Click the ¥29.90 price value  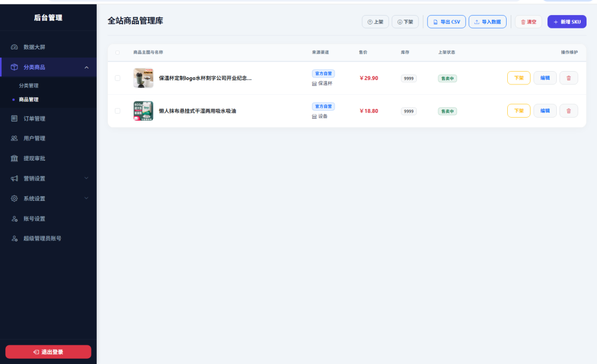coord(368,78)
